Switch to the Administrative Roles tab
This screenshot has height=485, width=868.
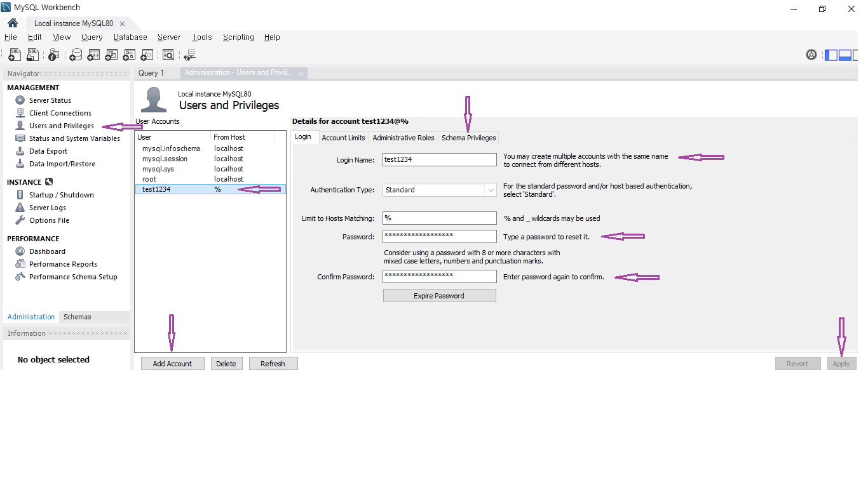coord(403,138)
